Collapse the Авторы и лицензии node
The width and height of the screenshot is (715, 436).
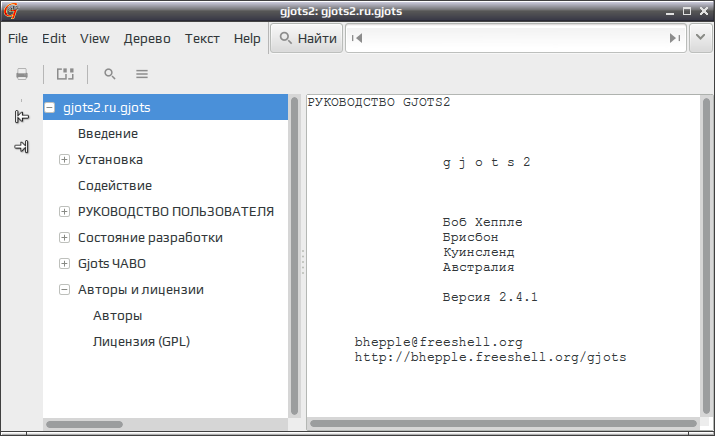coord(64,290)
